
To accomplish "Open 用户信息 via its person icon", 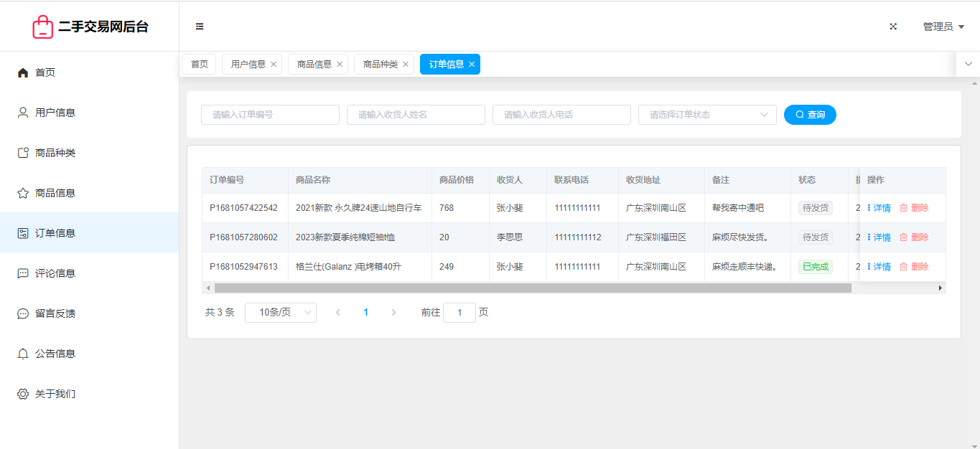I will coord(23,113).
